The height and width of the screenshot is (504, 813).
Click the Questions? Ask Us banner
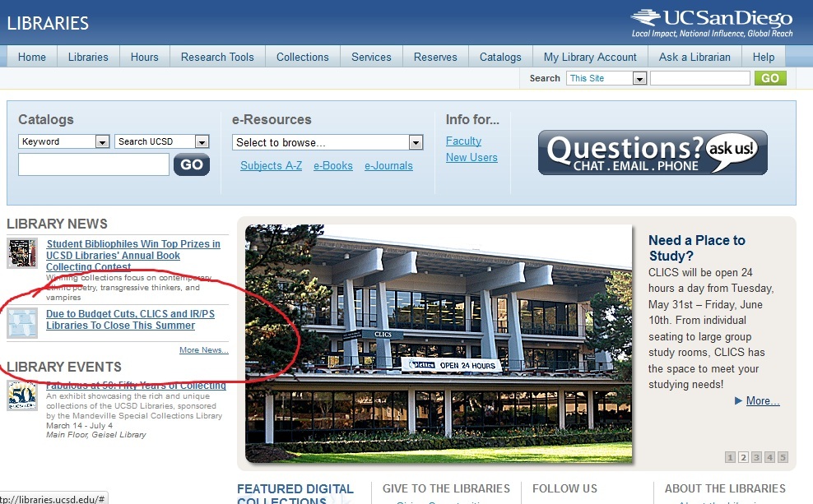pos(653,152)
